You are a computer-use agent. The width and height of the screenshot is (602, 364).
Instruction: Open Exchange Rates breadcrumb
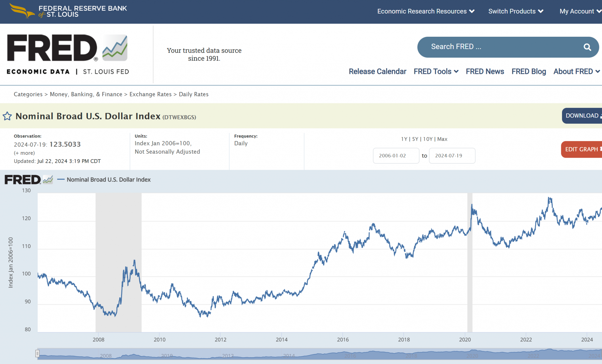tap(150, 94)
